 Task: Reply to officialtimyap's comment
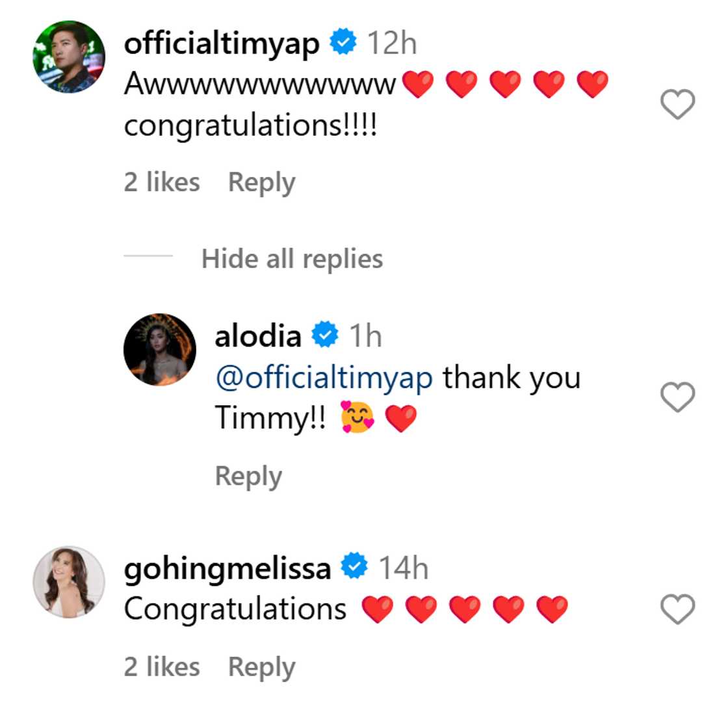pyautogui.click(x=261, y=183)
